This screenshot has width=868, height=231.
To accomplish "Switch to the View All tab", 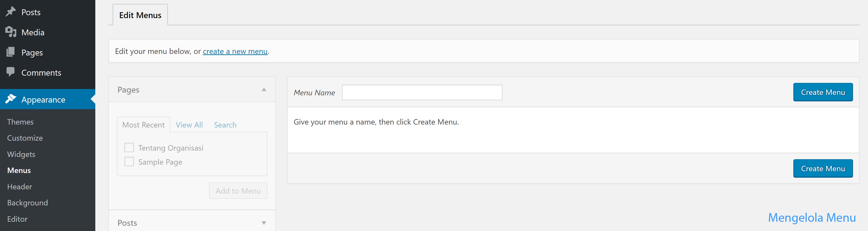I will pyautogui.click(x=189, y=124).
